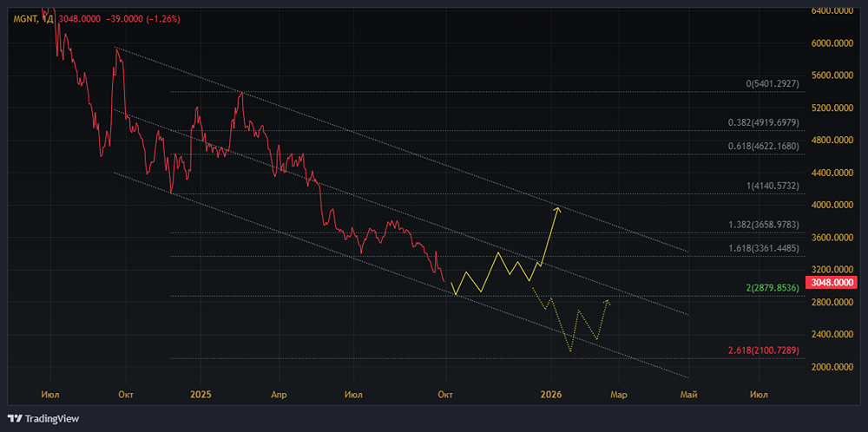
Task: Click the MGNT ticker symbol in chart header
Action: (25, 19)
